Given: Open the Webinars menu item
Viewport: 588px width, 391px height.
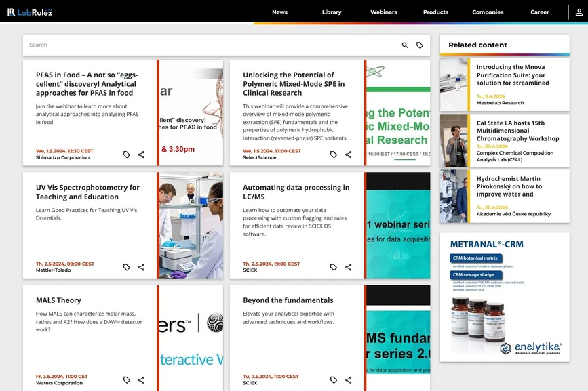Looking at the screenshot, I should tap(383, 12).
